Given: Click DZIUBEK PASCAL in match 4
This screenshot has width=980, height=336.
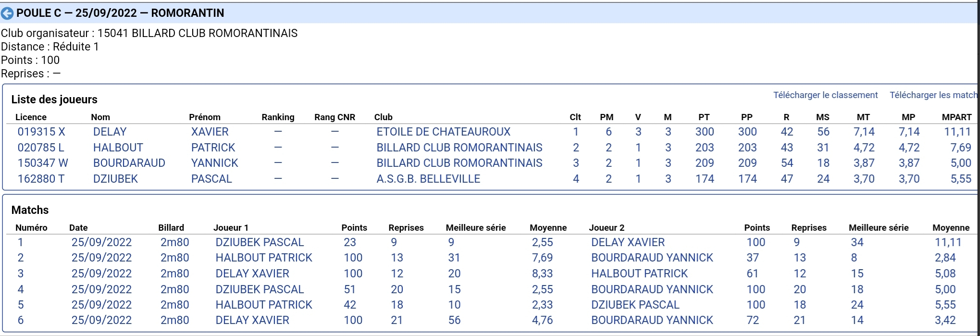Looking at the screenshot, I should [x=260, y=289].
